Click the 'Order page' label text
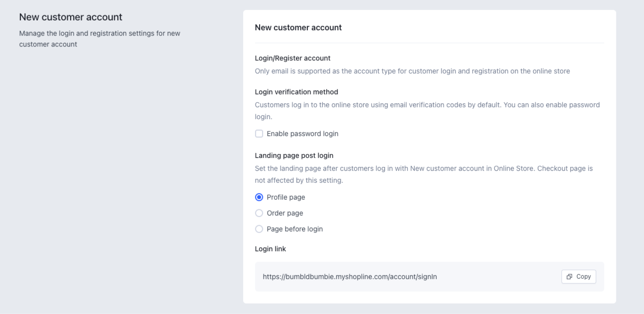This screenshot has height=314, width=644. [x=285, y=213]
